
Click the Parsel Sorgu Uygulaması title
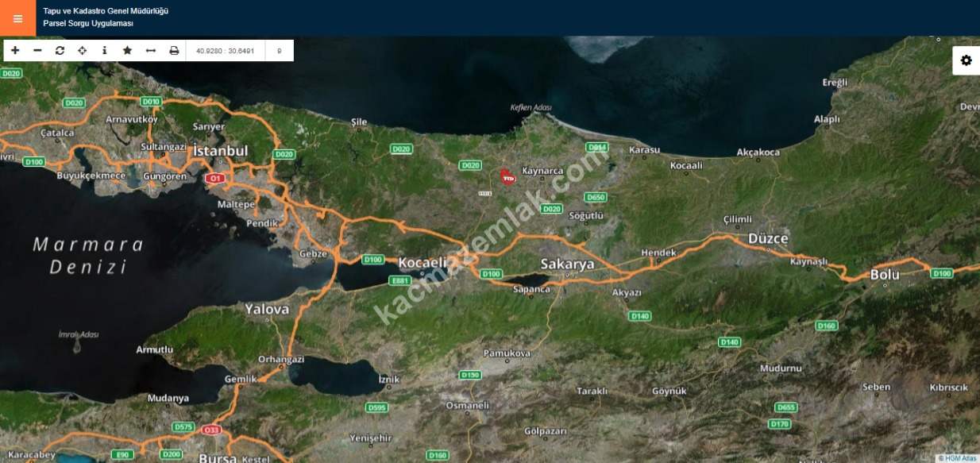click(88, 24)
